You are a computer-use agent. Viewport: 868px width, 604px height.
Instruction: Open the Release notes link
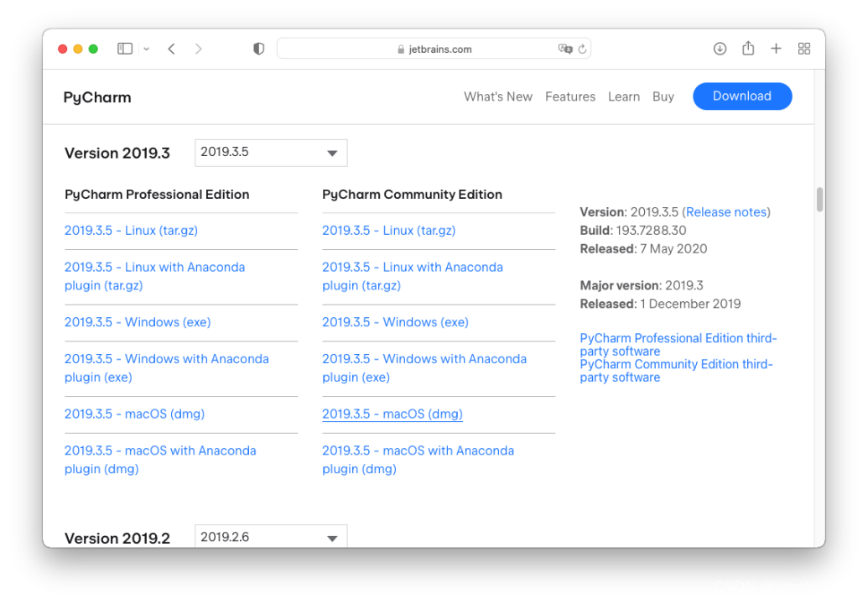726,212
